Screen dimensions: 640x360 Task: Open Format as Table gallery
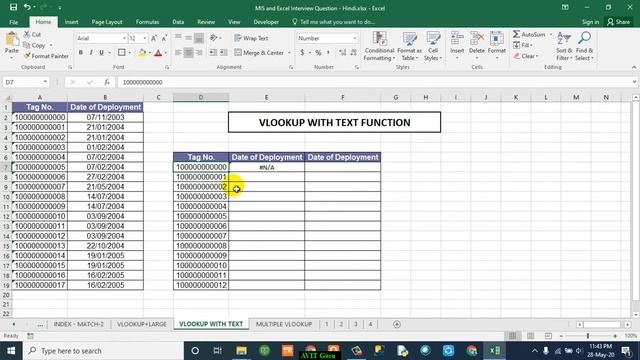[x=409, y=46]
